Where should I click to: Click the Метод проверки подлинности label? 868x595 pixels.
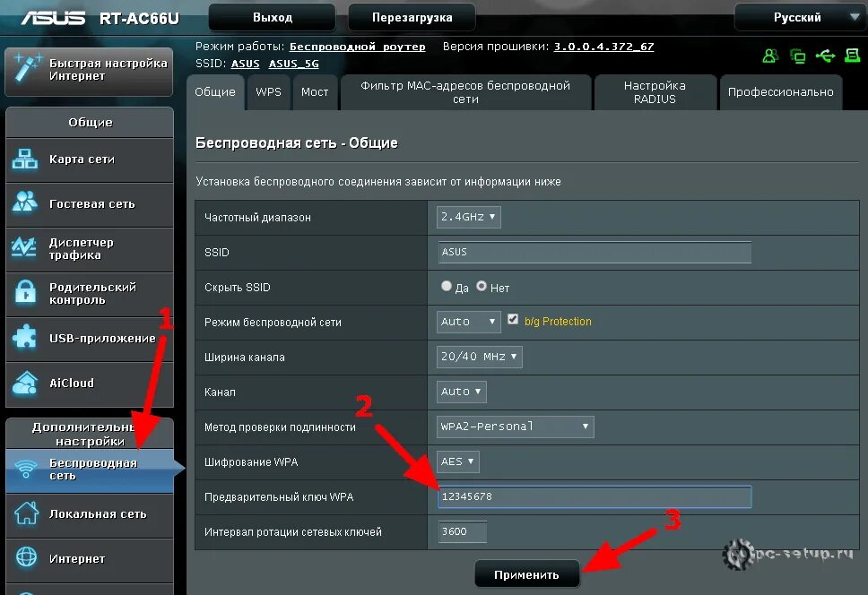[280, 427]
